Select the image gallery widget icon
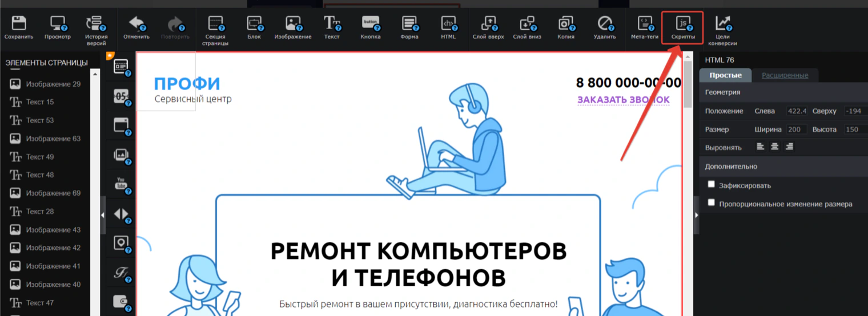This screenshot has height=316, width=868. pos(122,155)
